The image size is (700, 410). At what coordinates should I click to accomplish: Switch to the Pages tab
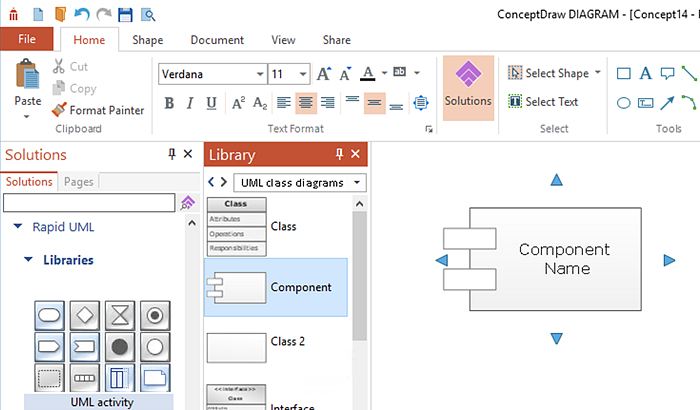(x=78, y=182)
